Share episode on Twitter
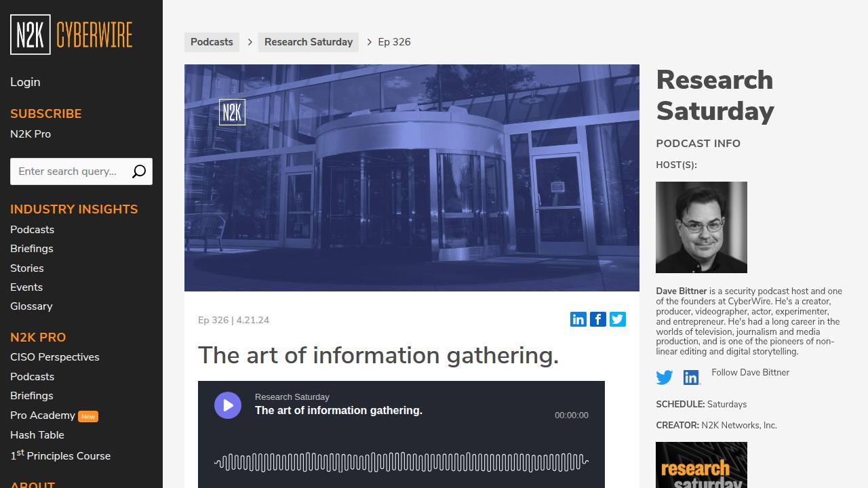This screenshot has height=488, width=868. pos(618,319)
